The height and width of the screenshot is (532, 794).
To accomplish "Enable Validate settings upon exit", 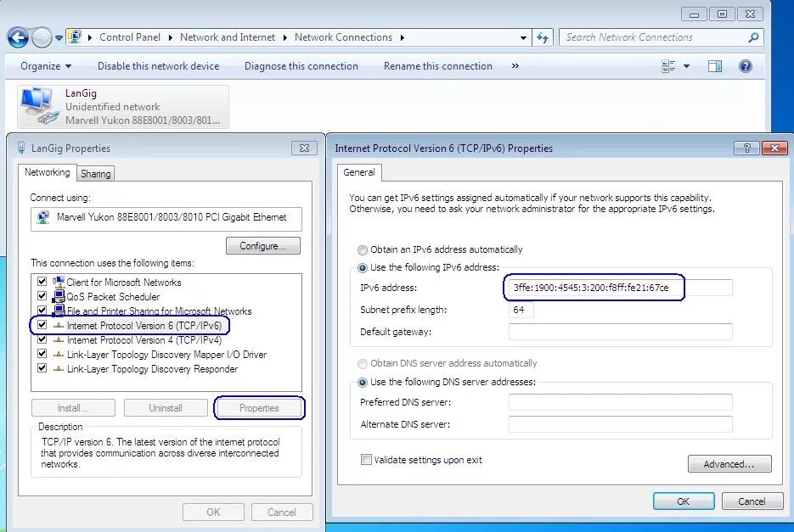I will pyautogui.click(x=366, y=460).
